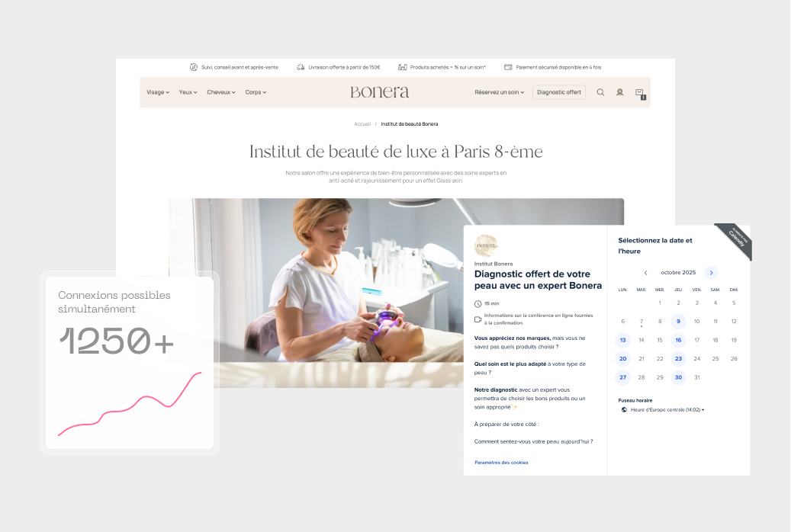This screenshot has width=791, height=532.
Task: Click the Bonera logo in header
Action: point(380,92)
